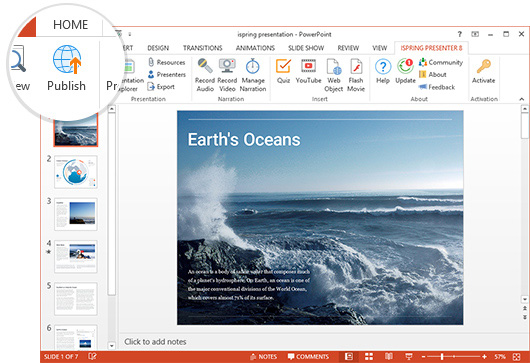Click the zoom out minus button

pos(424,357)
